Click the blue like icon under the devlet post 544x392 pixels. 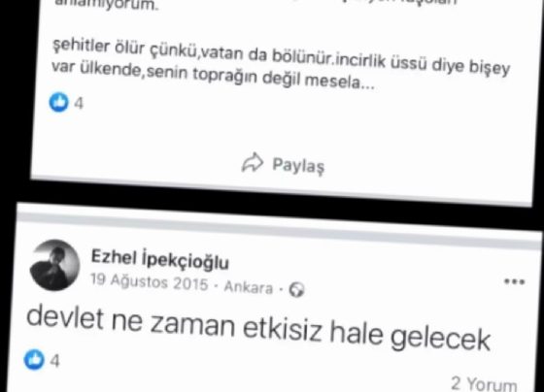click(x=34, y=359)
